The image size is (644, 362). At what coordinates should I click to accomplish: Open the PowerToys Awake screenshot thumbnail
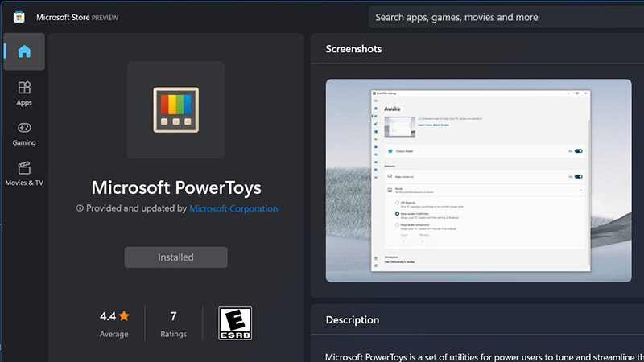pyautogui.click(x=478, y=180)
